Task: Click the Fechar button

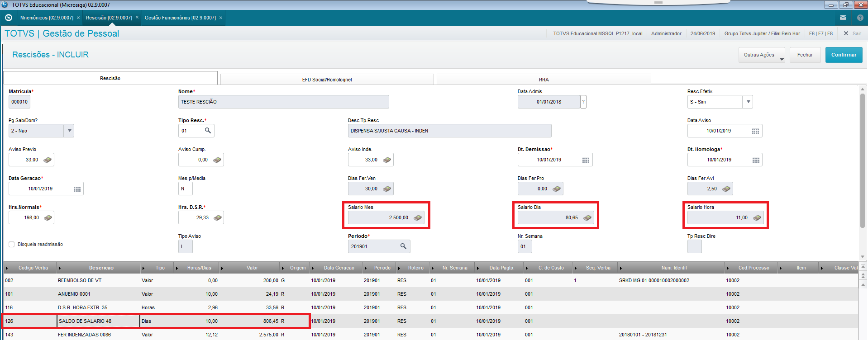Action: point(805,55)
